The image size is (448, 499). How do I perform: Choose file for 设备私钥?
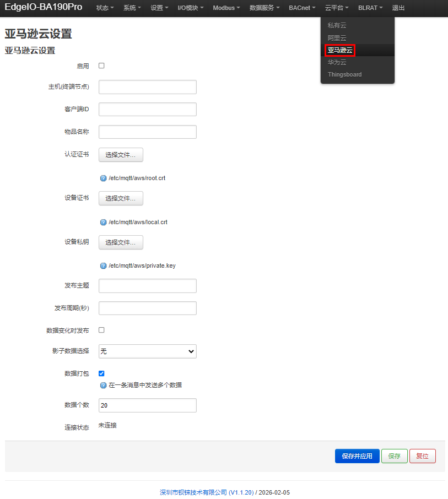click(121, 242)
